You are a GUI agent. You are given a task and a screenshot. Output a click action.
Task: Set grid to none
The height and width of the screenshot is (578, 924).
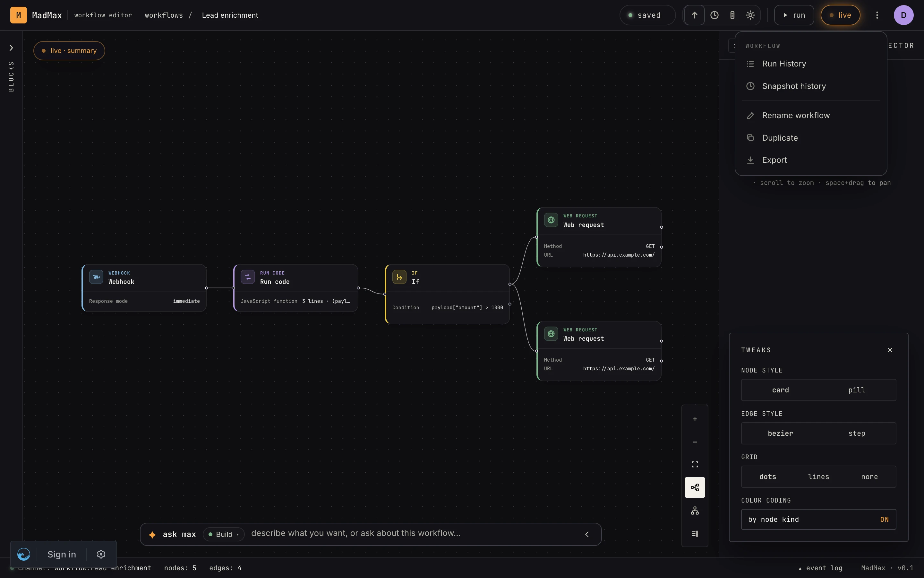869,477
